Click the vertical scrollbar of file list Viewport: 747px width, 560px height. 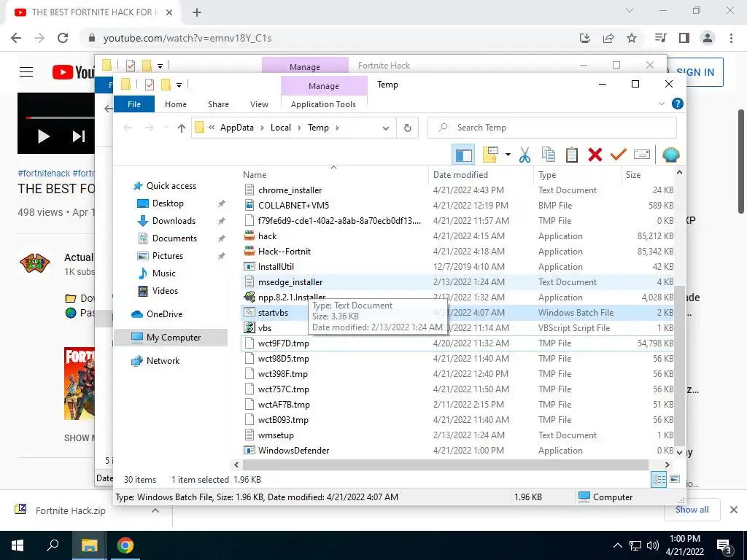point(679,367)
